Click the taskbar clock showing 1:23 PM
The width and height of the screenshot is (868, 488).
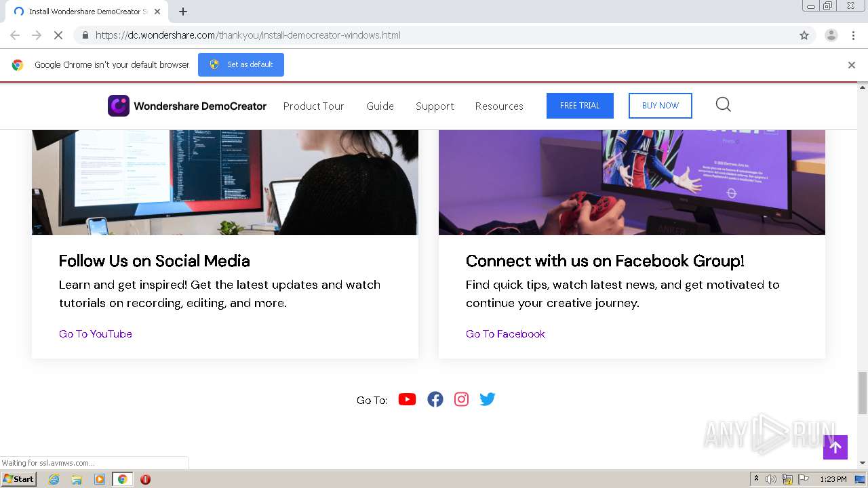[x=833, y=479]
